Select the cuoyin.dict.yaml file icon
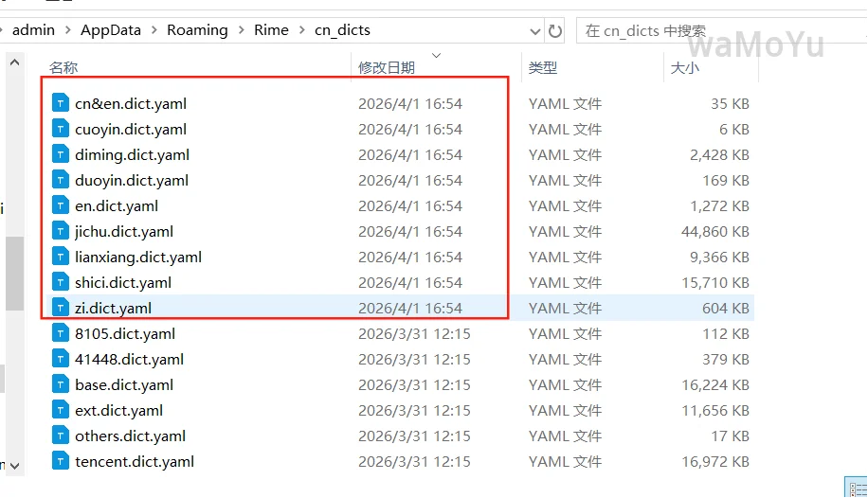This screenshot has width=868, height=498. [61, 129]
